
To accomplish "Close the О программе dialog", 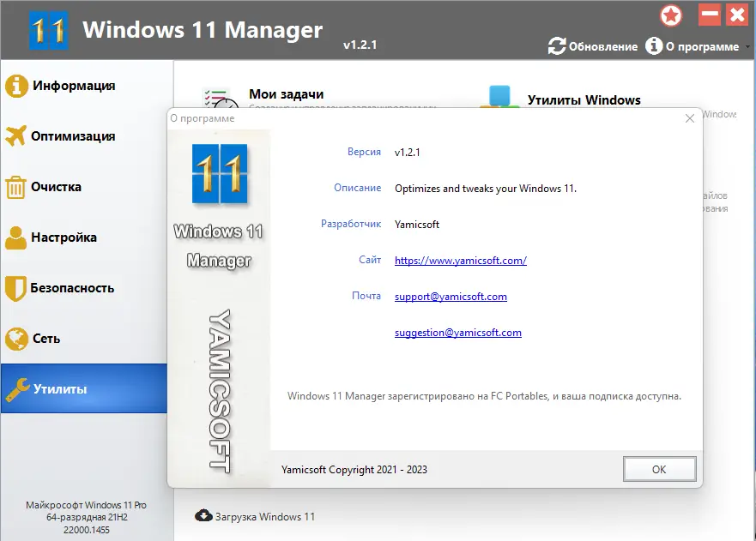I will pyautogui.click(x=689, y=118).
